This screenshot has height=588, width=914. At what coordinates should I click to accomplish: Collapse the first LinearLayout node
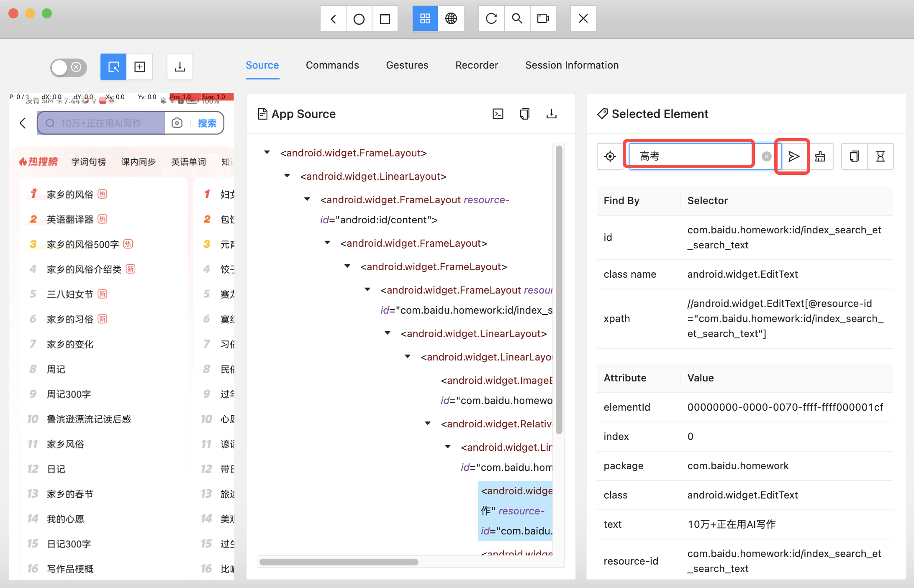[x=287, y=176]
